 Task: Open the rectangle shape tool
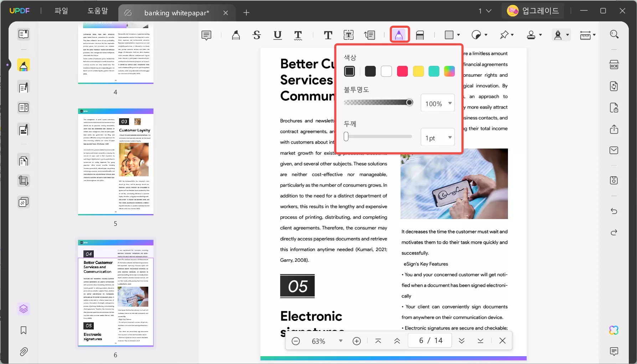[449, 35]
